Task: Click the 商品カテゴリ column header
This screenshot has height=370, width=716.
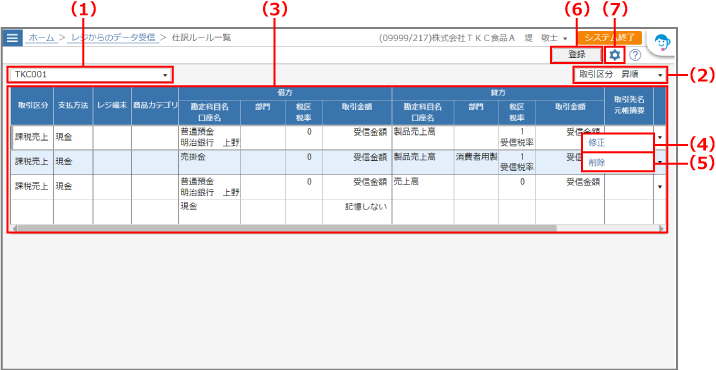Action: tap(155, 105)
